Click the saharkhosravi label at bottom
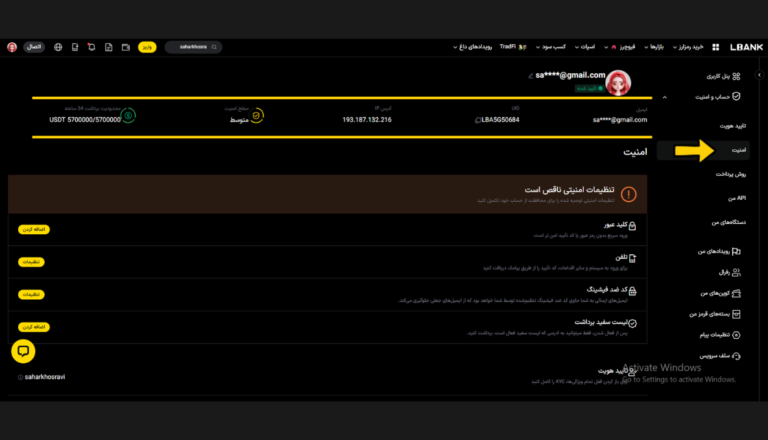This screenshot has height=440, width=768. 45,377
